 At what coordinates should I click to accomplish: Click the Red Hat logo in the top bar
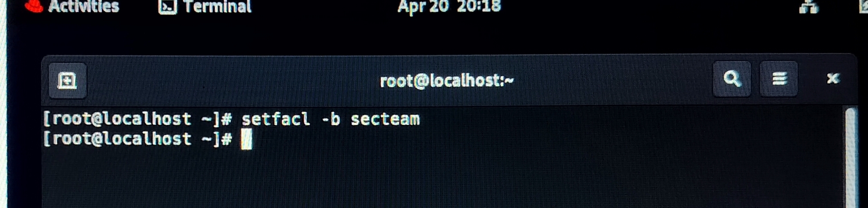34,6
